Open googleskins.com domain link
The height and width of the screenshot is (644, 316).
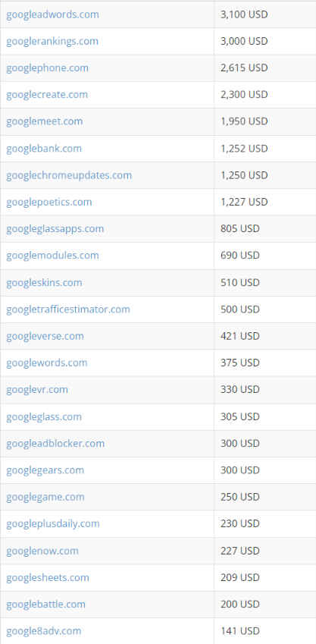(x=44, y=283)
